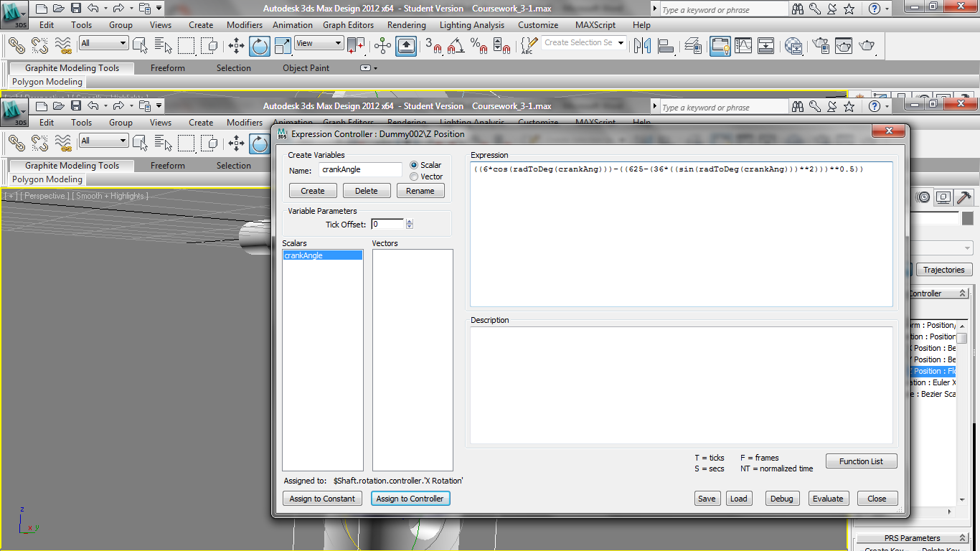
Task: Select the Scalar radio button
Action: [414, 165]
